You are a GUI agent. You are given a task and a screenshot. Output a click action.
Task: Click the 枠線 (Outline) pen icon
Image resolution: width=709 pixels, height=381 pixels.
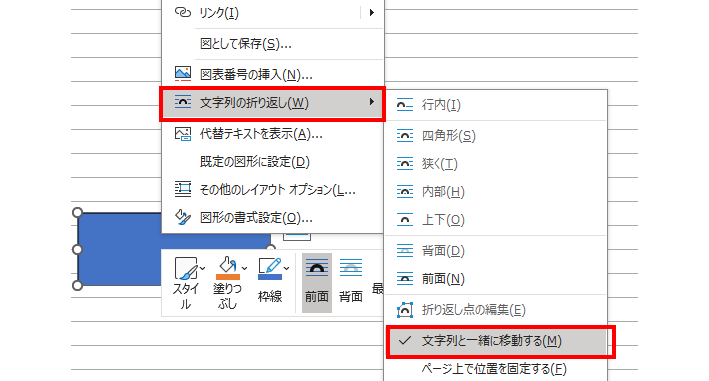(x=270, y=268)
